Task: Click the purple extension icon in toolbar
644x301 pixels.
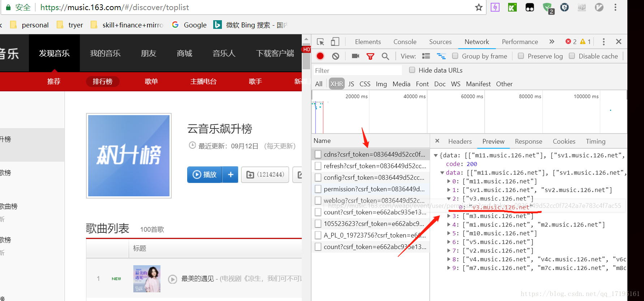Action: pos(495,7)
